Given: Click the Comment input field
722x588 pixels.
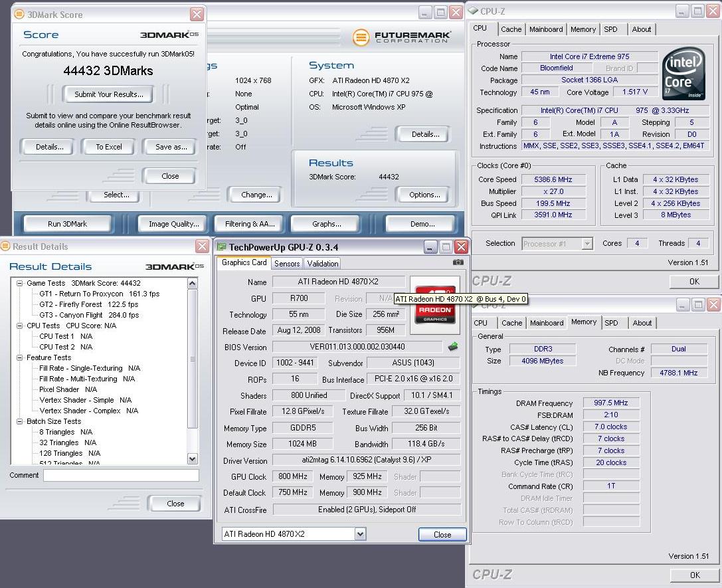Looking at the screenshot, I should pyautogui.click(x=121, y=475).
